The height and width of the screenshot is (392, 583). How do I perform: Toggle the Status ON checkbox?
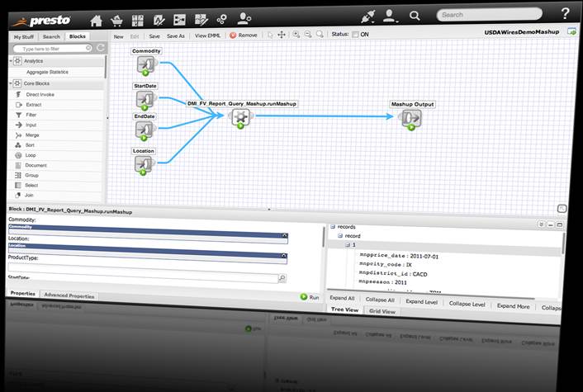click(x=355, y=35)
